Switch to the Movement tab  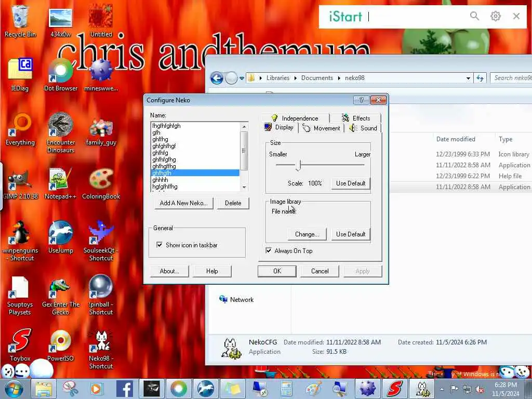coord(321,128)
